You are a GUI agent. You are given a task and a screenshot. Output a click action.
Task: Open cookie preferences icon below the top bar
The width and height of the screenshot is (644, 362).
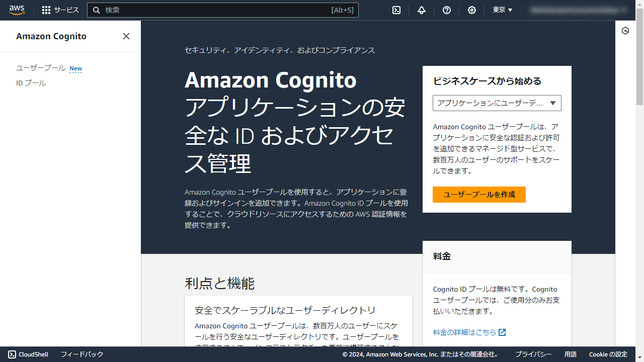coord(625,31)
